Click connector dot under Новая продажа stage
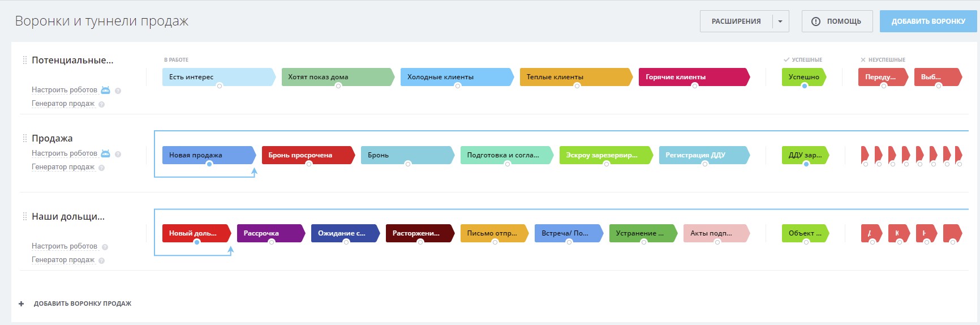The width and height of the screenshot is (980, 325). (x=209, y=164)
